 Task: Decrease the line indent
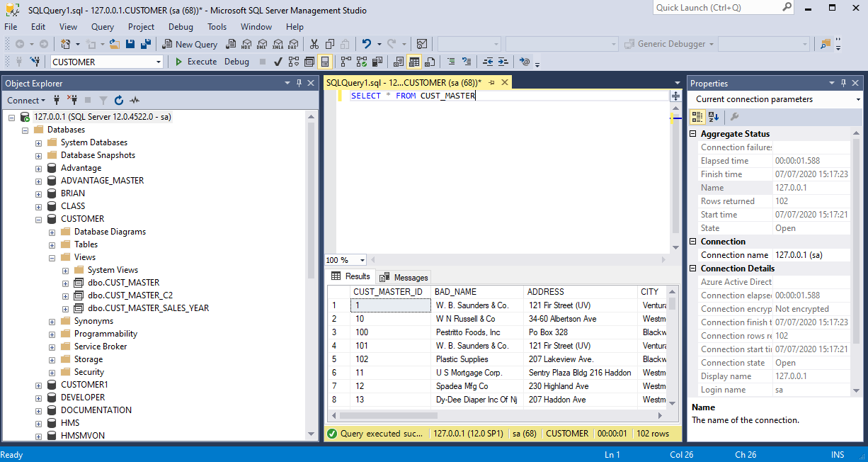[488, 62]
